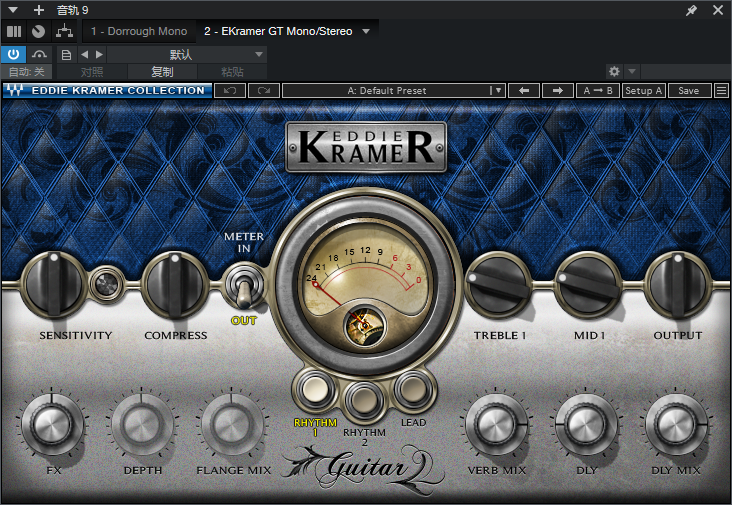Click the Save button

[689, 91]
